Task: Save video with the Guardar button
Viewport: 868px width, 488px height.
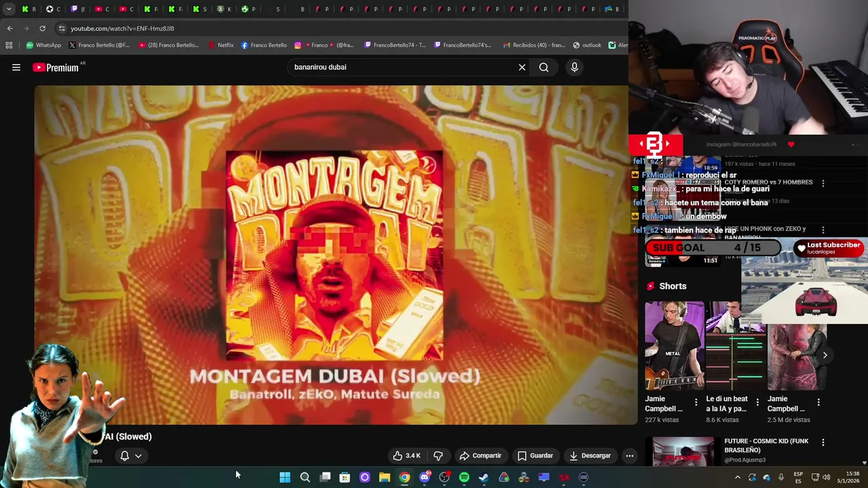Action: [535, 455]
